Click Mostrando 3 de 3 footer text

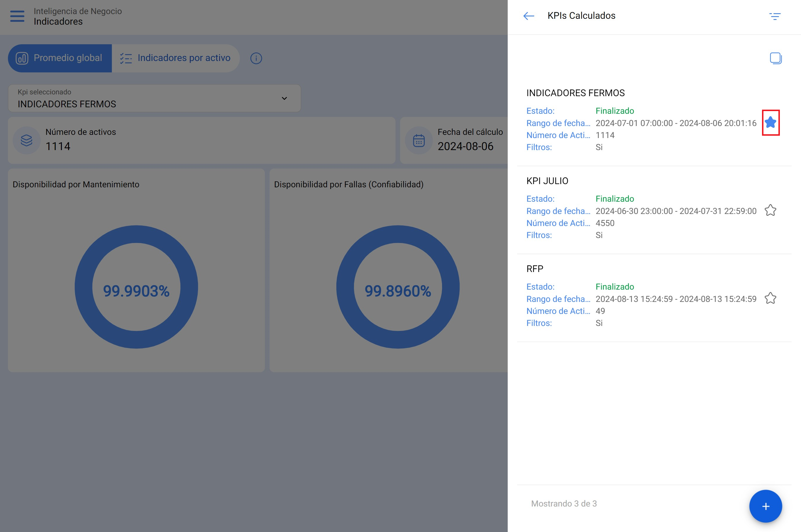pos(564,504)
